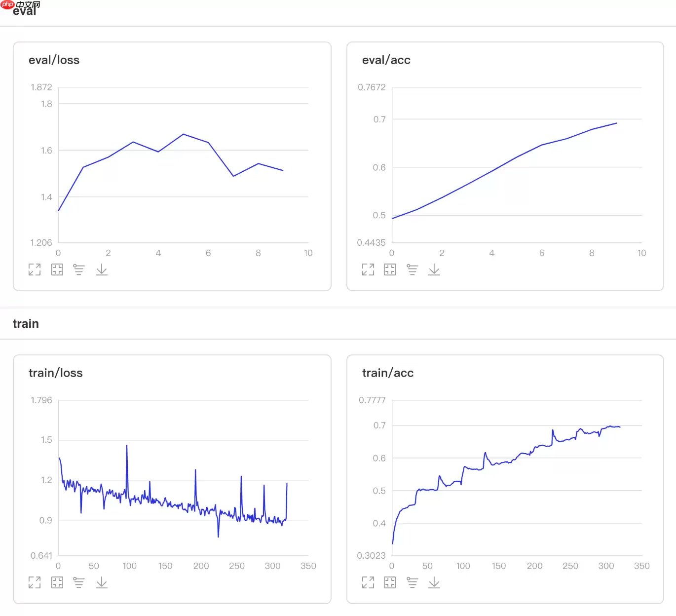
Task: Click the selection zoom icon under eval/acc
Action: click(x=390, y=269)
